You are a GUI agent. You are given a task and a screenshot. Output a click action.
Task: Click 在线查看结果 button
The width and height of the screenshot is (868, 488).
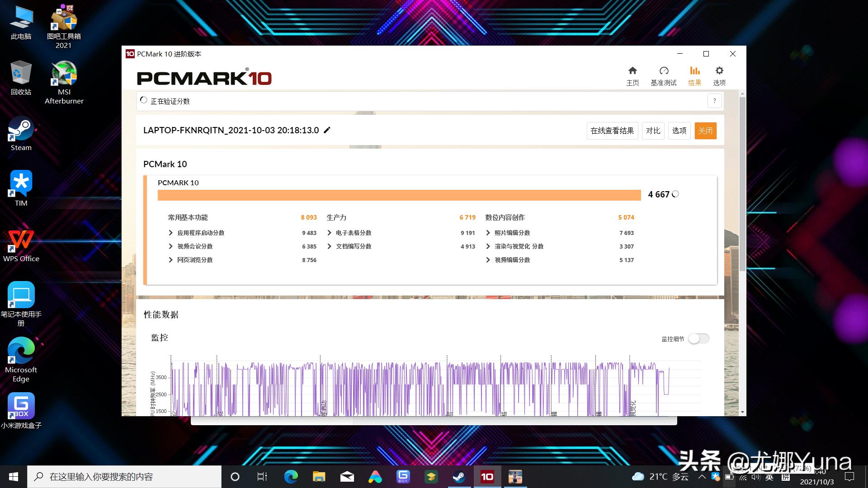[x=612, y=131]
